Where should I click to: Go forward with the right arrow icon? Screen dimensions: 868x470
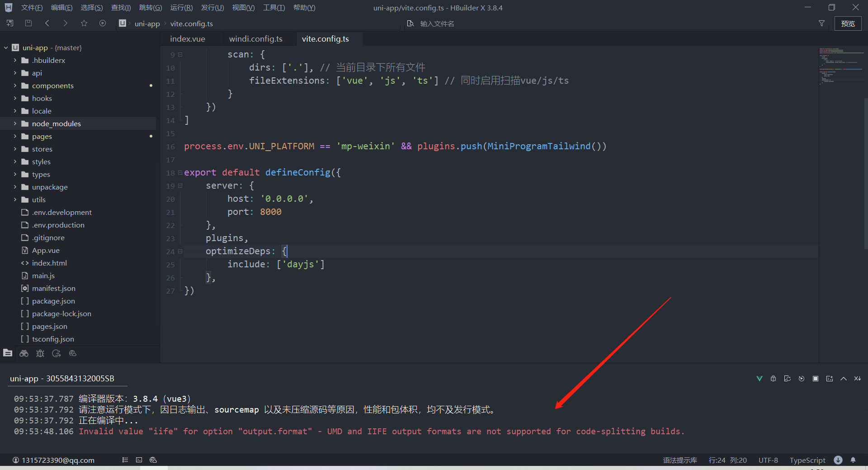[66, 23]
